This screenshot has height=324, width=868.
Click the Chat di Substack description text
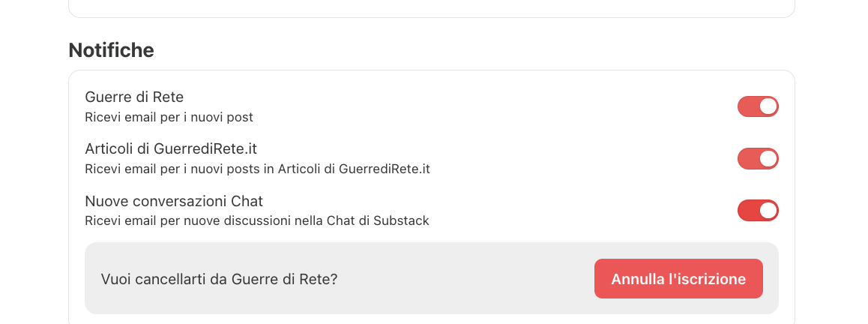pyautogui.click(x=256, y=220)
